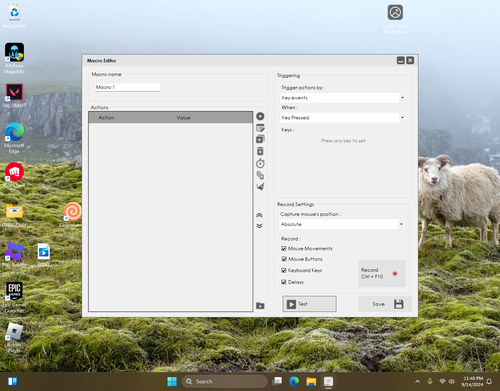Viewport: 500px width, 391px height.
Task: Toggle the Delays checkbox
Action: point(284,282)
